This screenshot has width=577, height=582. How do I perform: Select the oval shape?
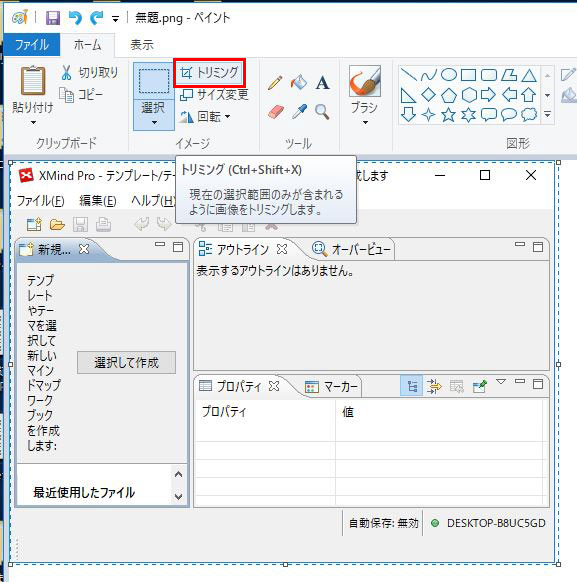click(449, 75)
